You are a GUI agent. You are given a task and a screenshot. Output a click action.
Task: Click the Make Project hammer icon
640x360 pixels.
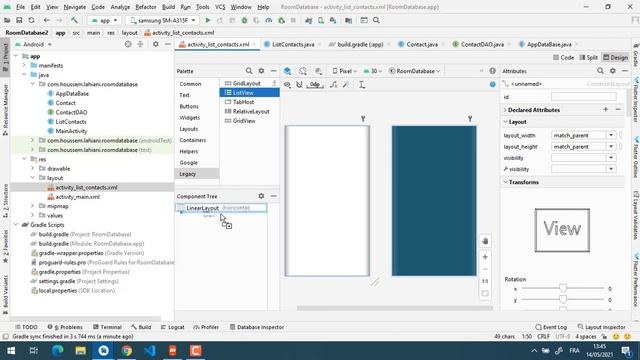click(x=74, y=20)
